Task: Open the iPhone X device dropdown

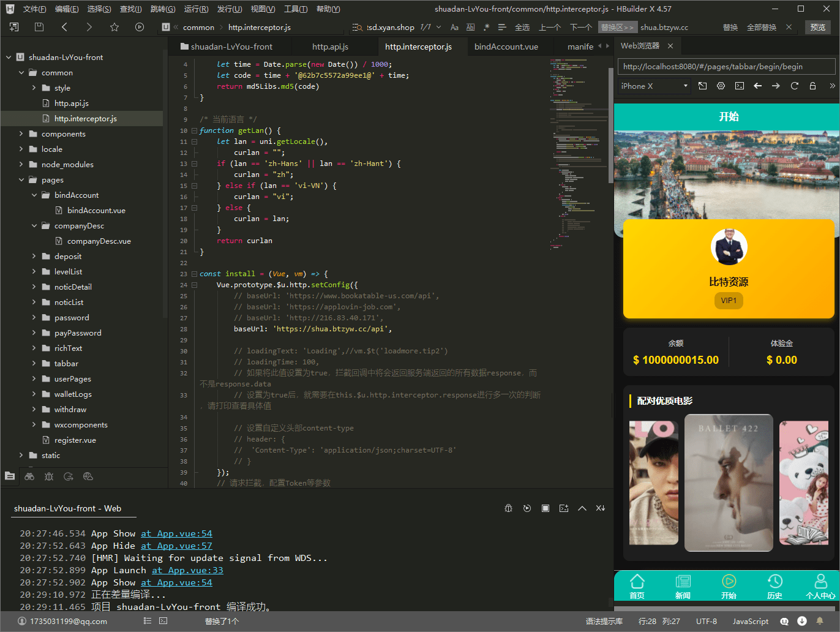Action: click(654, 86)
